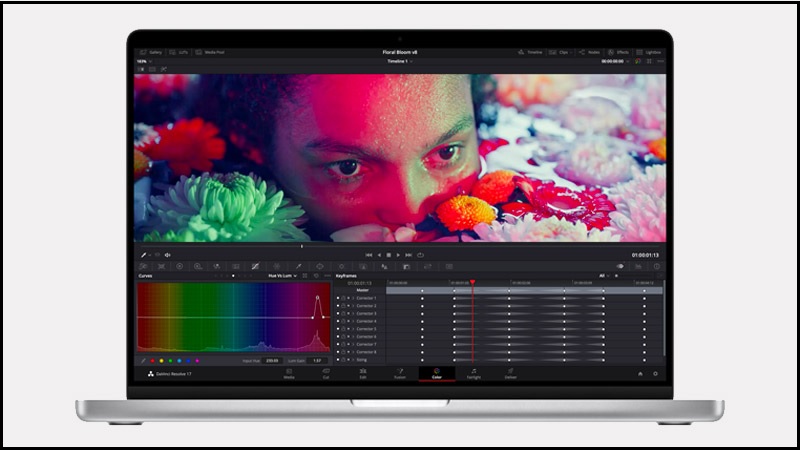Open the Hue Vs Lum curve dropdown

[282, 276]
